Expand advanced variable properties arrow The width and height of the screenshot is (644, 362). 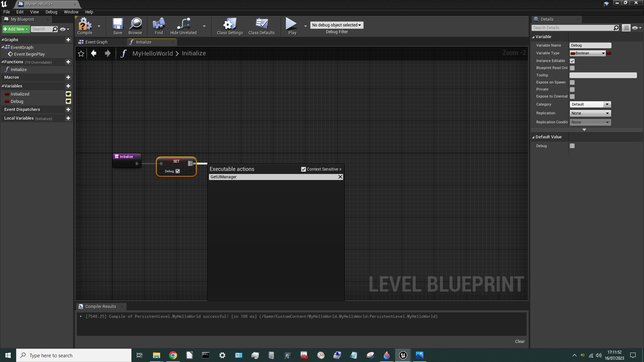(x=584, y=130)
